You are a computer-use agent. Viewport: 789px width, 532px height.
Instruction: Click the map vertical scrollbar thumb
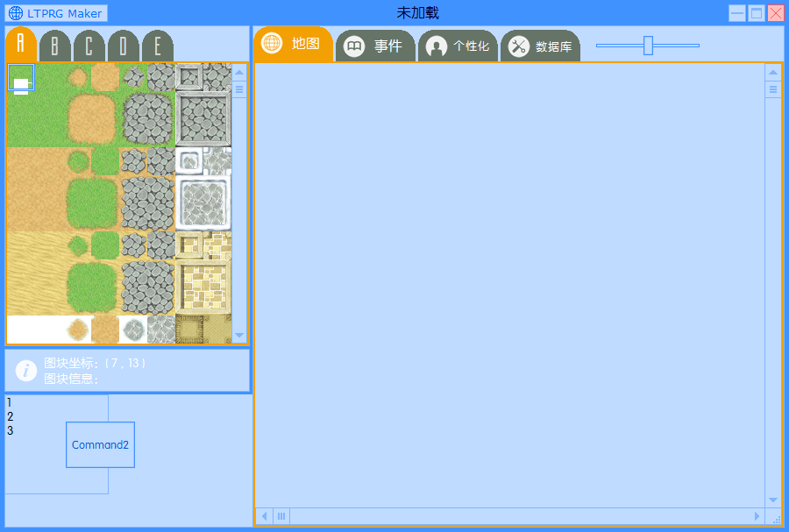coord(773,89)
